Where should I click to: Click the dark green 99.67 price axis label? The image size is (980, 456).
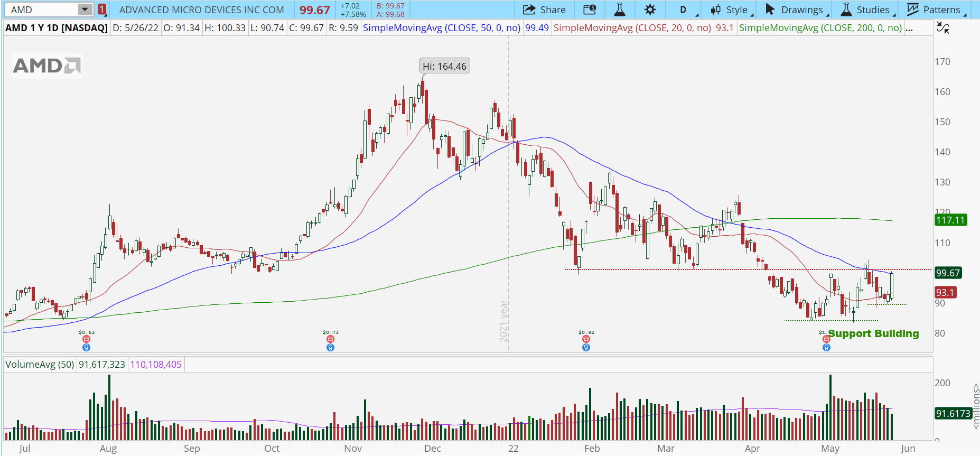coord(948,273)
